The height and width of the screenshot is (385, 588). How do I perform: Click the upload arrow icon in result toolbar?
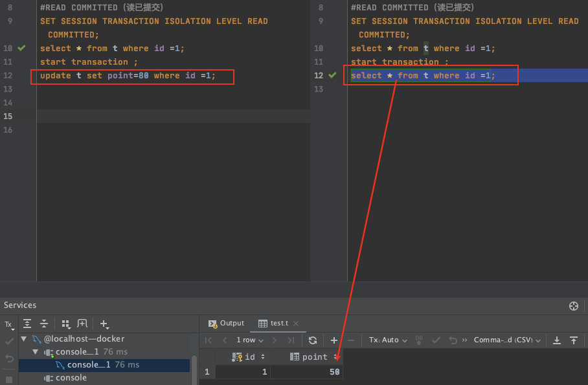point(574,340)
